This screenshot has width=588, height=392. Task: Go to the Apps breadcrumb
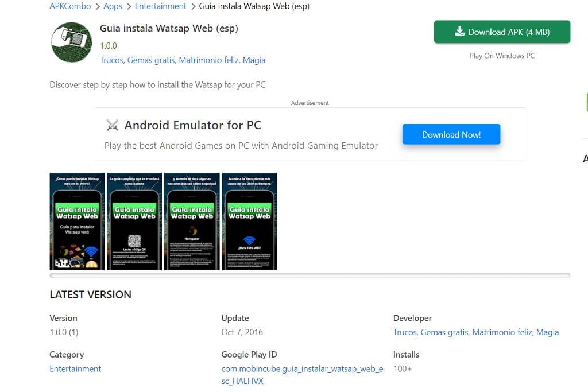point(113,6)
